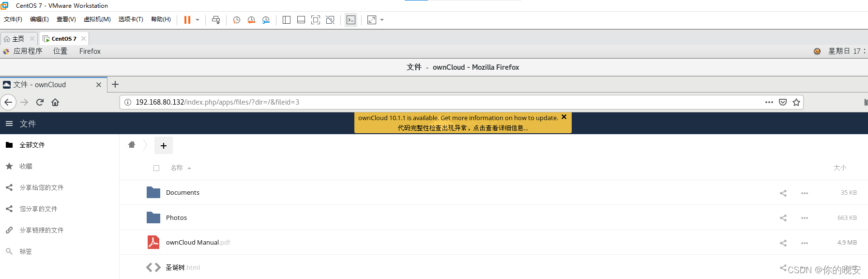Expand the stretch display dropdown arrow
This screenshot has width=868, height=279.
(382, 20)
